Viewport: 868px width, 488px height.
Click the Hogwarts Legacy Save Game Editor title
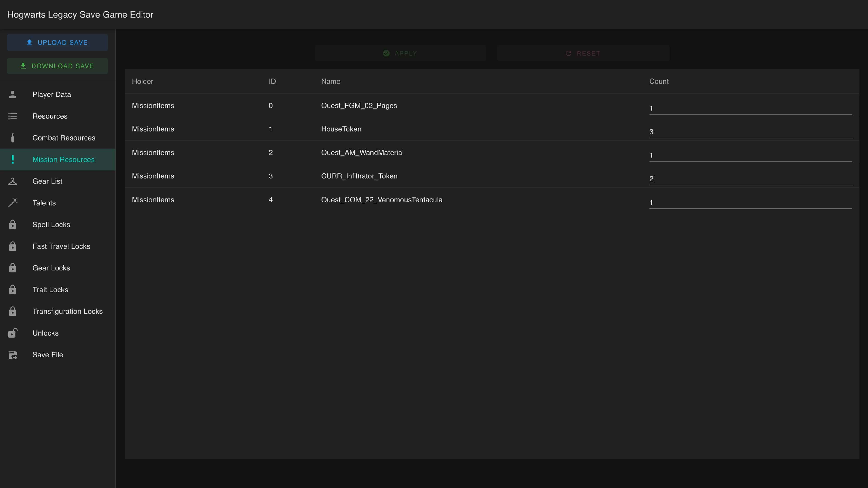point(80,14)
